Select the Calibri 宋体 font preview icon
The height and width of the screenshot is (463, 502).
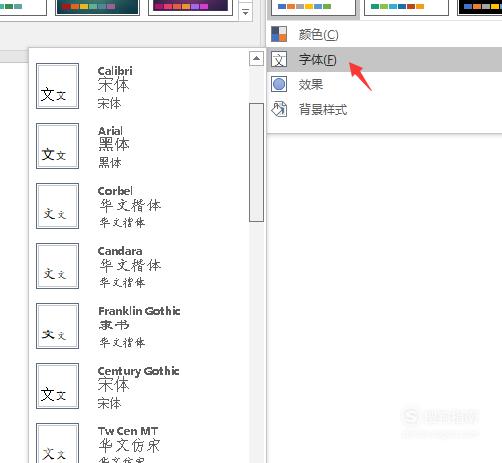tap(57, 86)
